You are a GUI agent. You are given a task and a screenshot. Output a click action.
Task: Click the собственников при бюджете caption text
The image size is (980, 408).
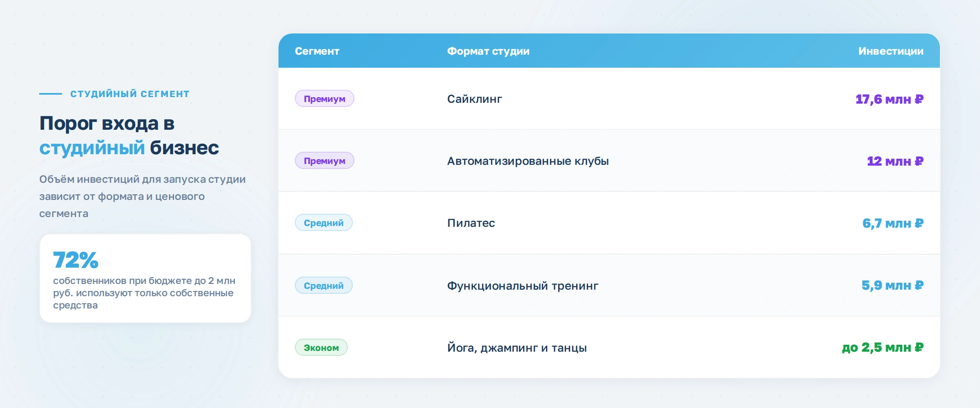[x=144, y=293]
